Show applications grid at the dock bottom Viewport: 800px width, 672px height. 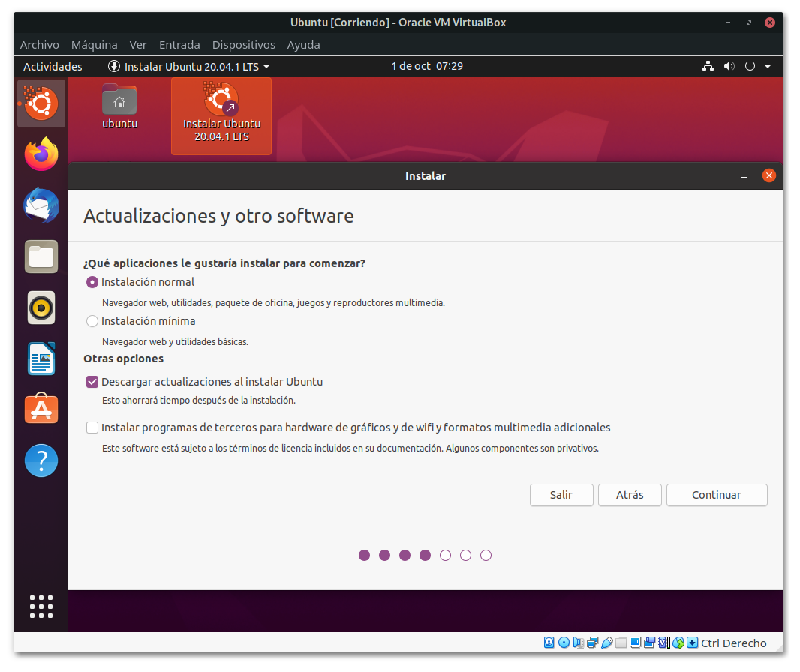point(41,607)
